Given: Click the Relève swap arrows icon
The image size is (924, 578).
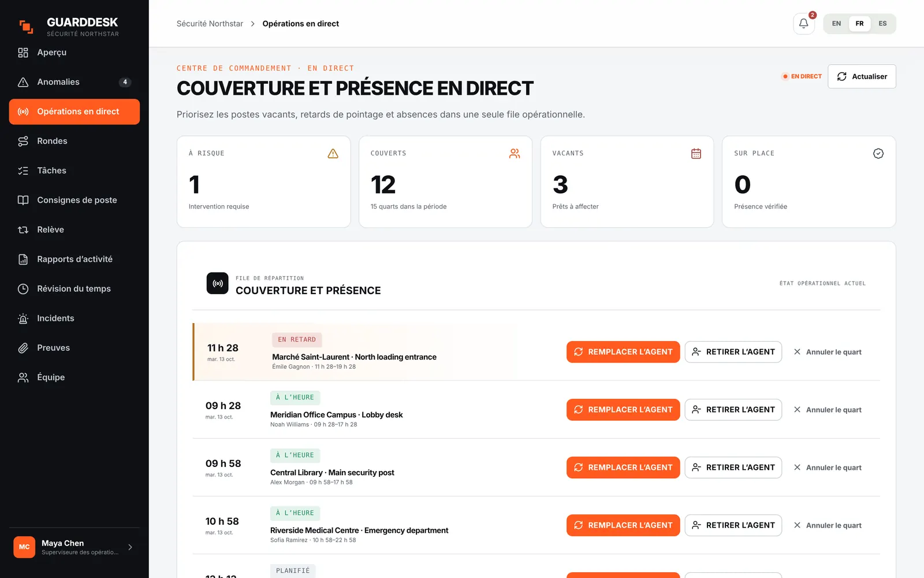Looking at the screenshot, I should coord(23,229).
